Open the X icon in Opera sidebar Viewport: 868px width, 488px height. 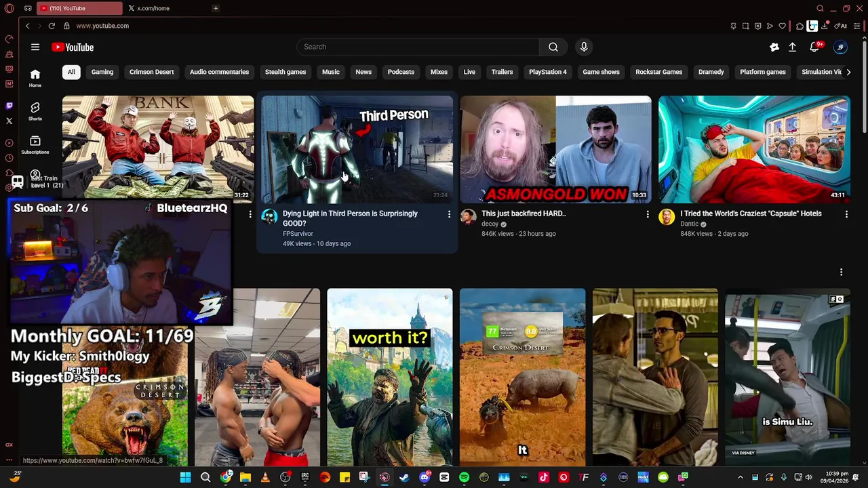[9, 121]
